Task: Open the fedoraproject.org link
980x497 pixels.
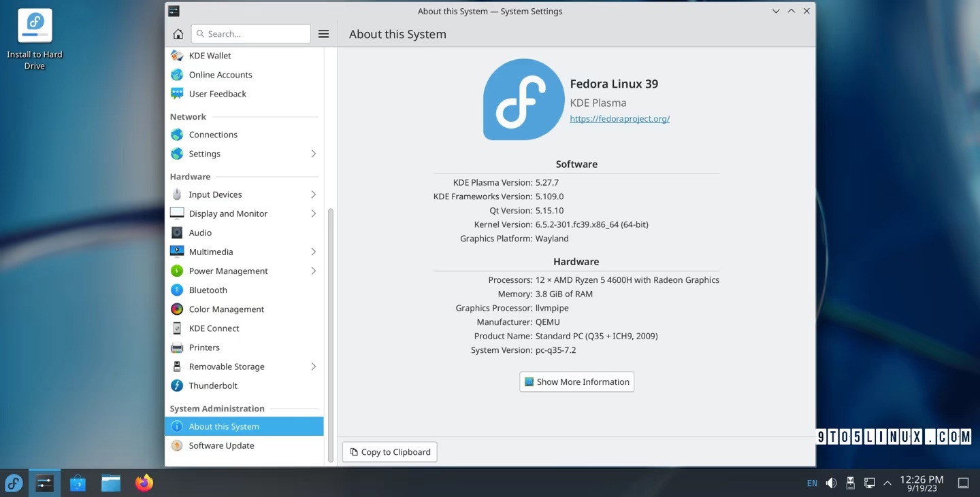Action: [x=619, y=118]
